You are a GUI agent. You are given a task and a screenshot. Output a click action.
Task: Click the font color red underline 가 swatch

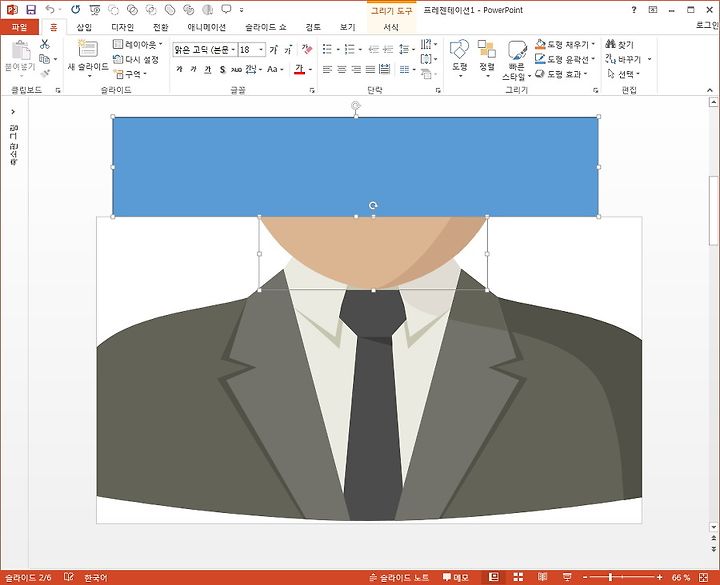pos(299,69)
